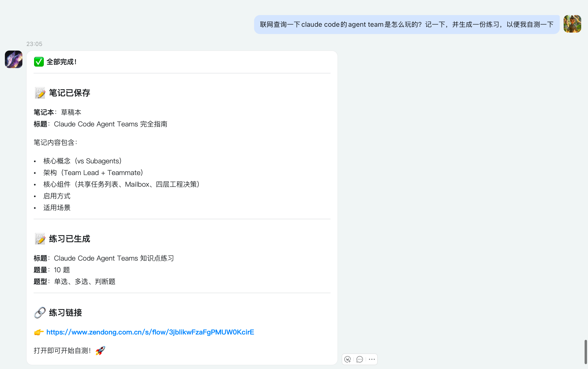Click the exercise title 'Claude Code Agent Teams 知识点练习'

coord(114,258)
